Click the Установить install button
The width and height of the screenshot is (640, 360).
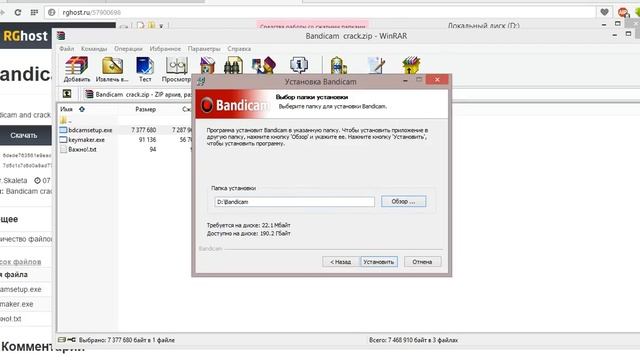coord(379,262)
